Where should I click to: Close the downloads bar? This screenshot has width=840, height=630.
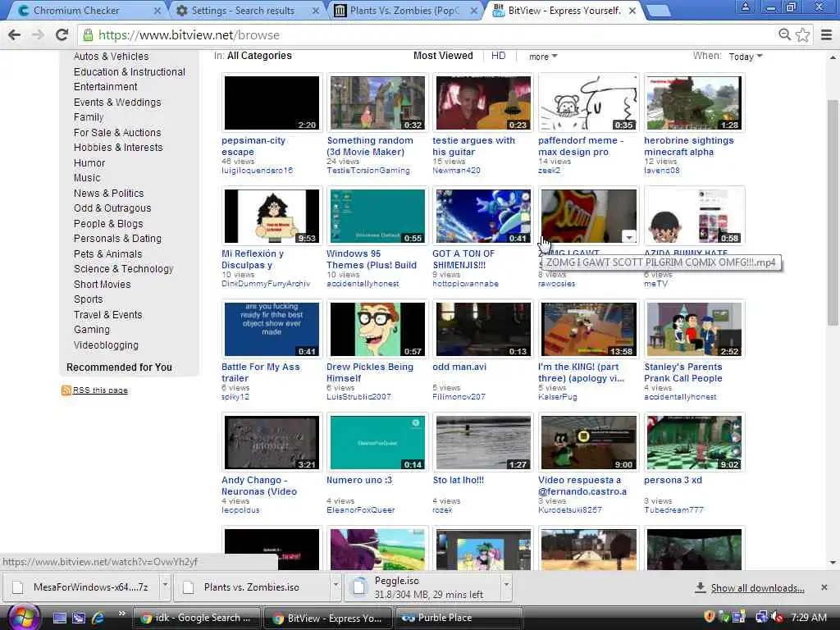tap(824, 587)
